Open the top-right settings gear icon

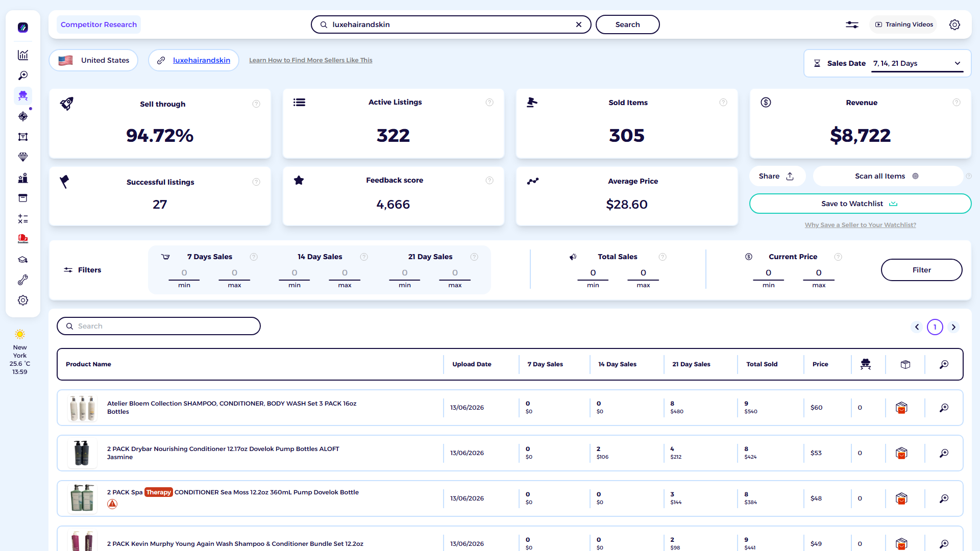point(954,24)
